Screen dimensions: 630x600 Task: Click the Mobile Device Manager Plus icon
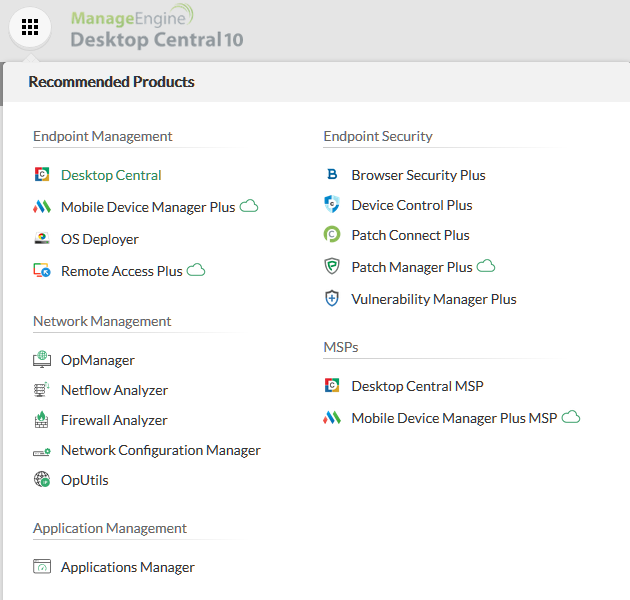[x=42, y=207]
